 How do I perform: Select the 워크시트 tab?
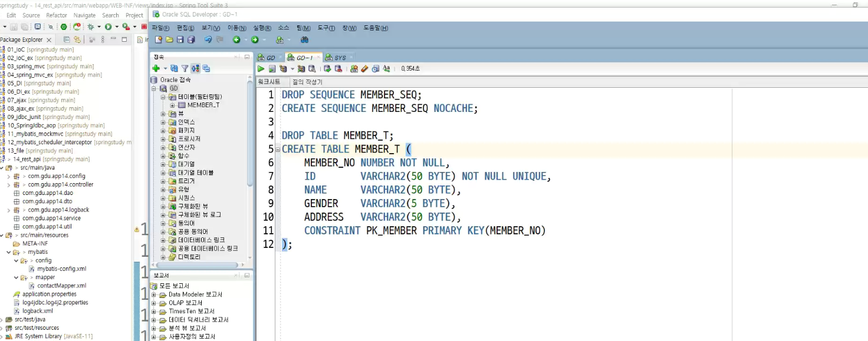tap(269, 82)
